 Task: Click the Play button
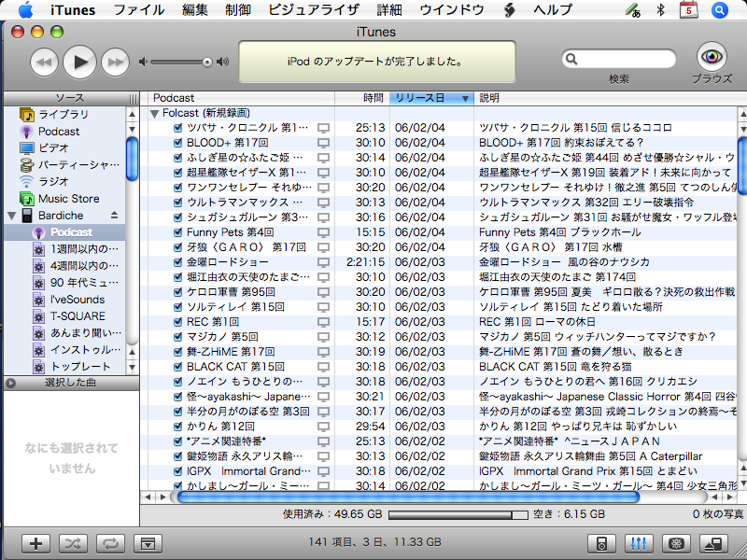point(80,62)
